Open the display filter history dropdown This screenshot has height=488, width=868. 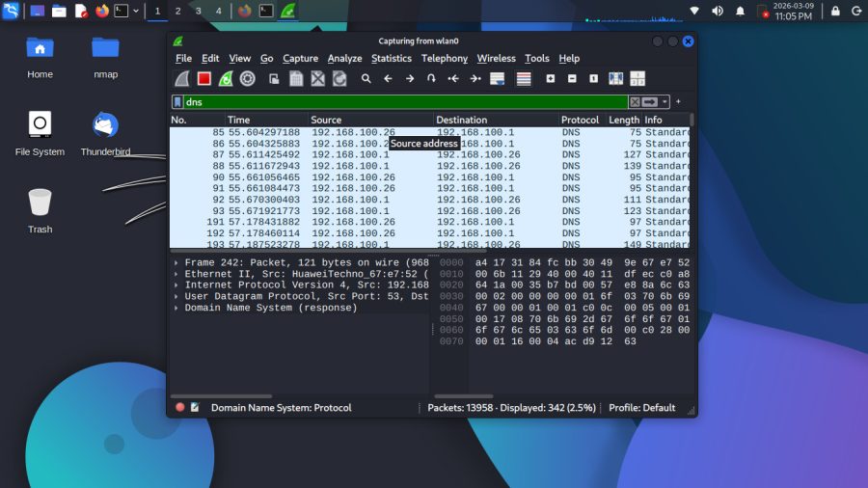pos(665,101)
